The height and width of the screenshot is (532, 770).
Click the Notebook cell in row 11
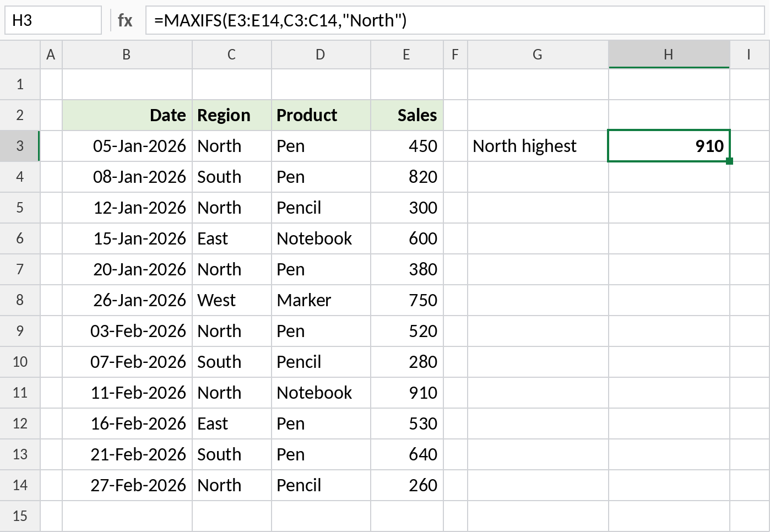(321, 393)
